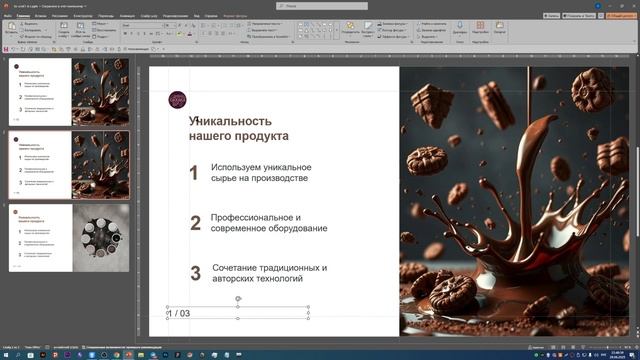Click Restore (Восстановить) slide layout
Screen dimensions: 640x360
point(105,30)
